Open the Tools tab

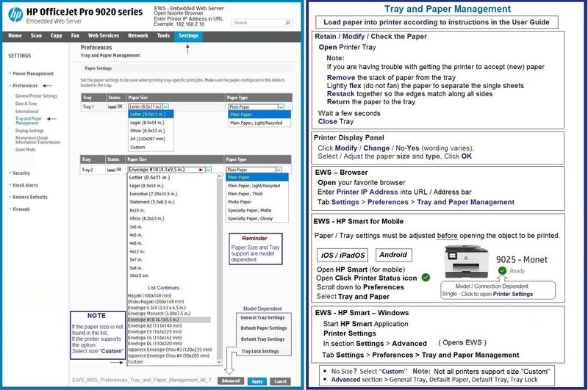163,35
